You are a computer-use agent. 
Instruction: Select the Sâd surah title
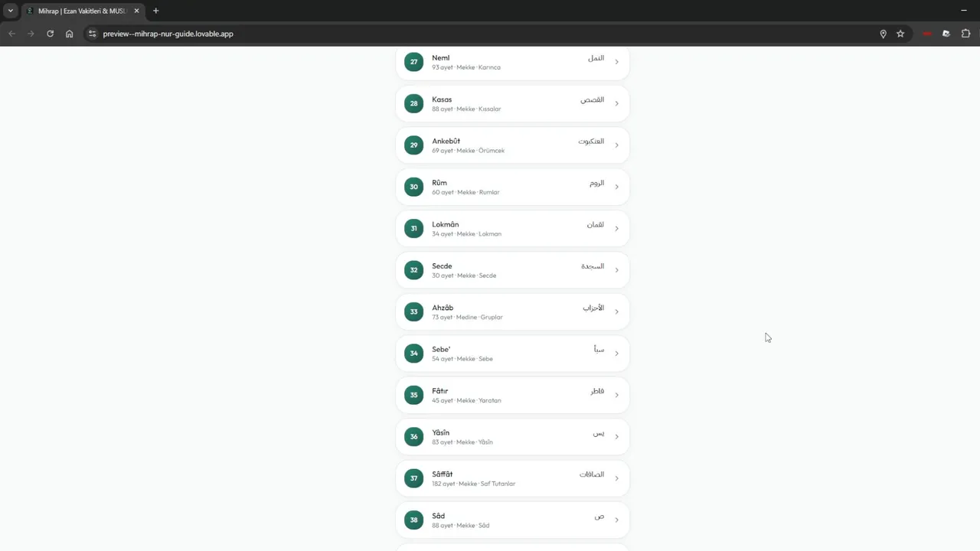click(438, 516)
